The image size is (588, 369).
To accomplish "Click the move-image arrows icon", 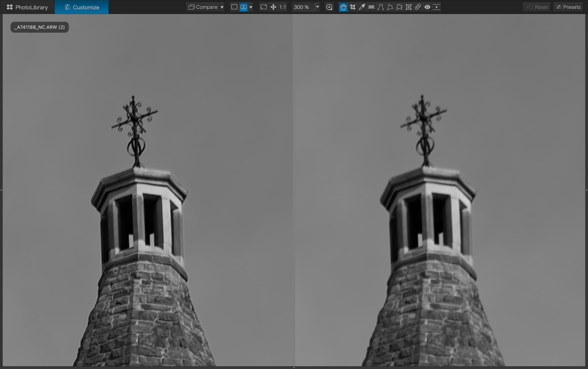I will [273, 7].
